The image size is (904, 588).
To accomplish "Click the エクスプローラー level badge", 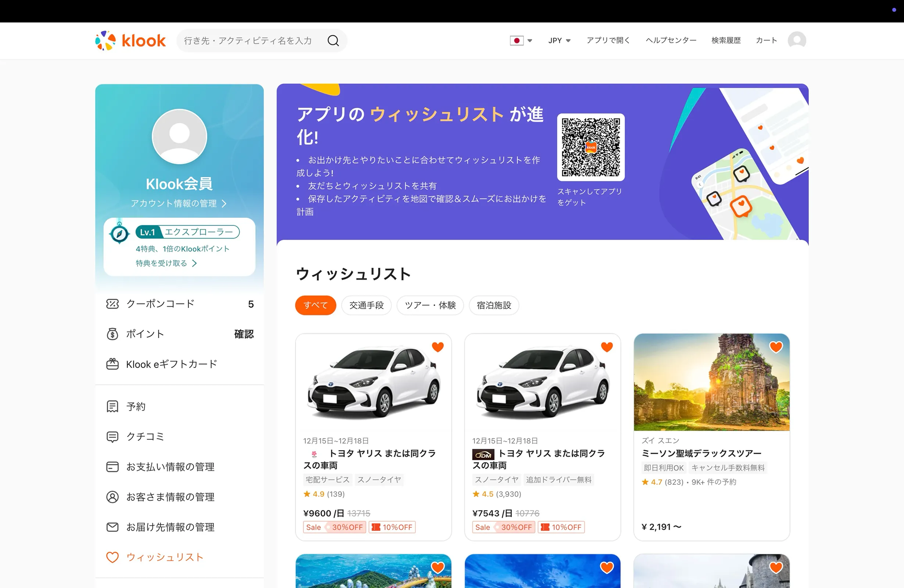I will coord(188,232).
